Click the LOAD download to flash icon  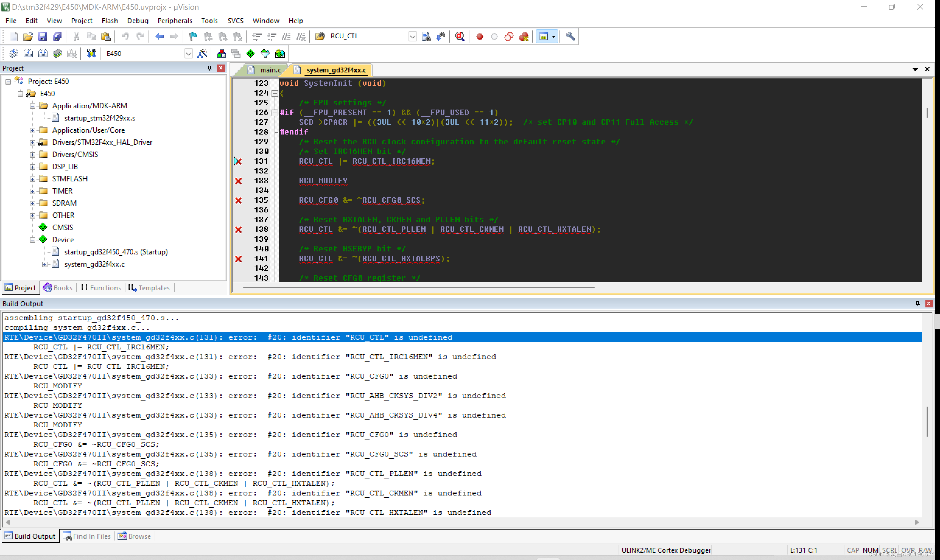click(91, 54)
